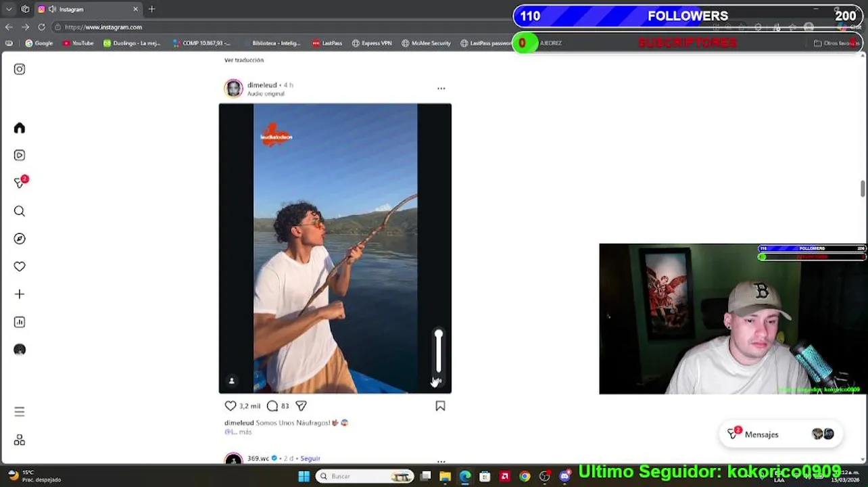
Task: Follow 369.wc with Seguir
Action: pyautogui.click(x=310, y=458)
